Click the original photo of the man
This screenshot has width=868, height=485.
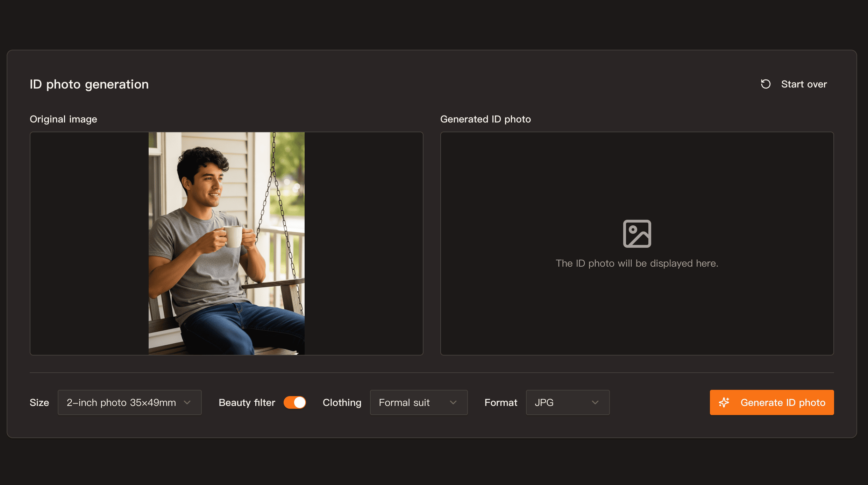(226, 243)
